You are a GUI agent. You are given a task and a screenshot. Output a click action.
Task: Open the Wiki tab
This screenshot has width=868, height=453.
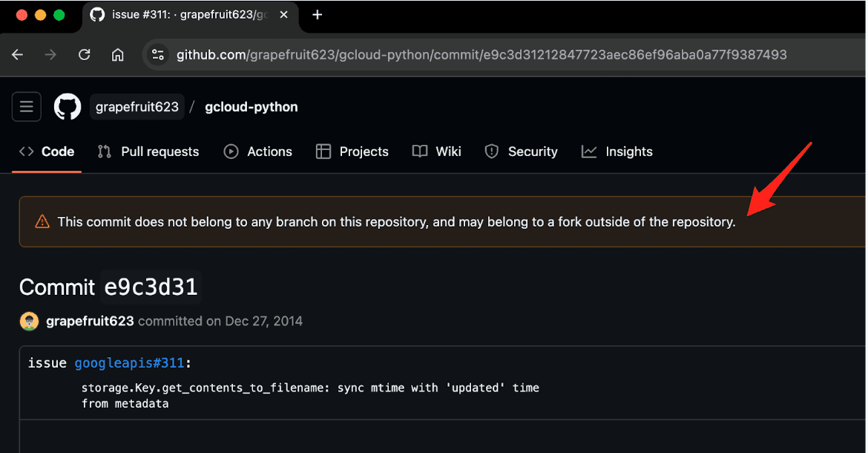[x=437, y=151]
